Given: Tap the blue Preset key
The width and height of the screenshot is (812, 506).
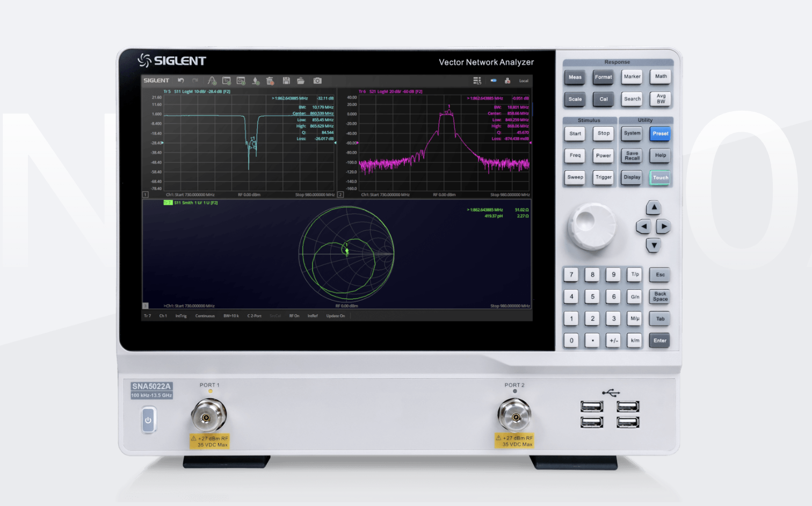Looking at the screenshot, I should click(661, 134).
